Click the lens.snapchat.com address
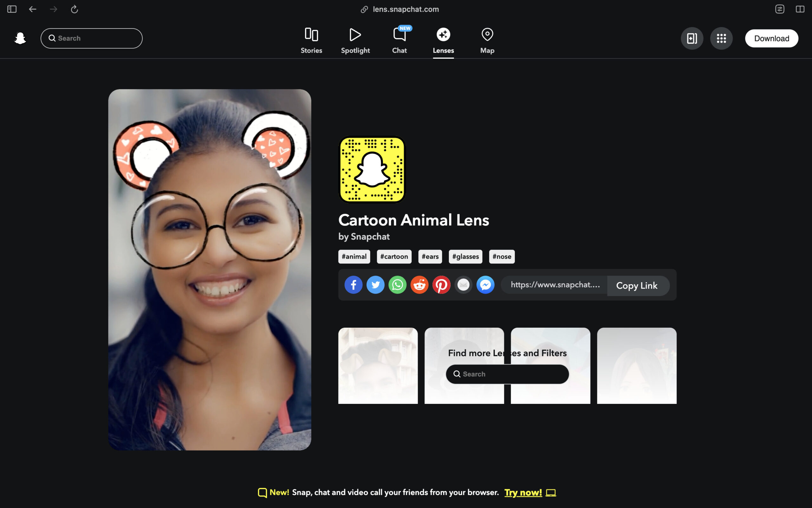812x508 pixels. pos(406,10)
